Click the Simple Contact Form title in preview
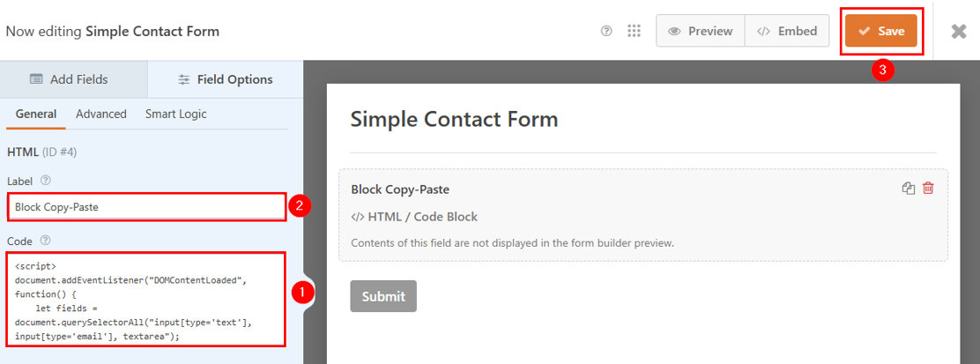The width and height of the screenshot is (980, 364). point(455,119)
